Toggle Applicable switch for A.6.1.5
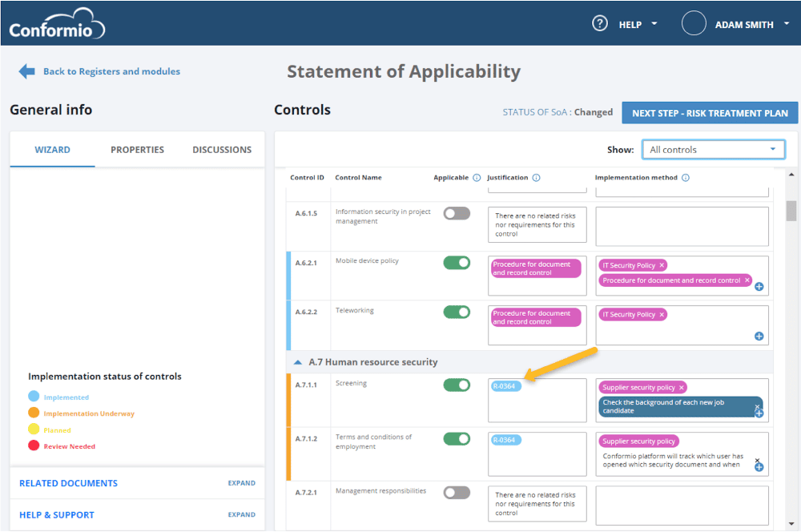Viewport: 801px width, 532px height. pyautogui.click(x=457, y=214)
